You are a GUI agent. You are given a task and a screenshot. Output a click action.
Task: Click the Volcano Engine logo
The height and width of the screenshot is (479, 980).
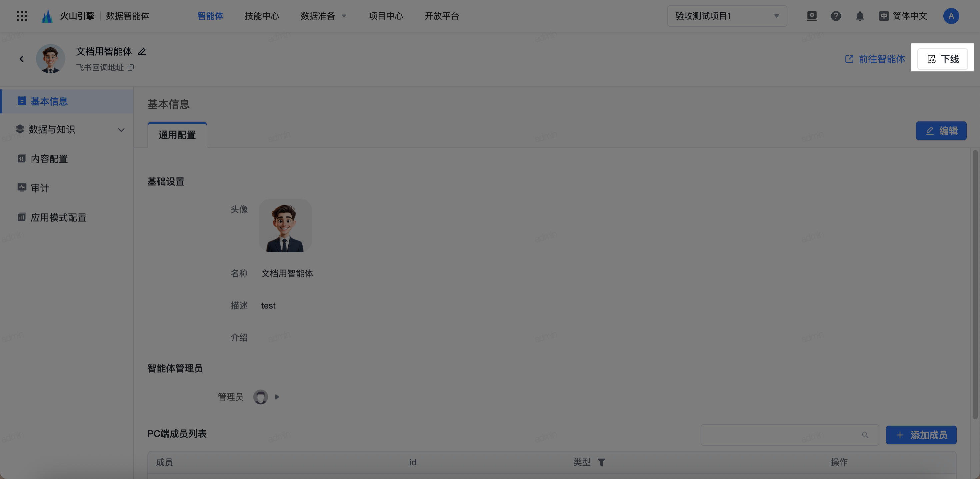click(47, 16)
